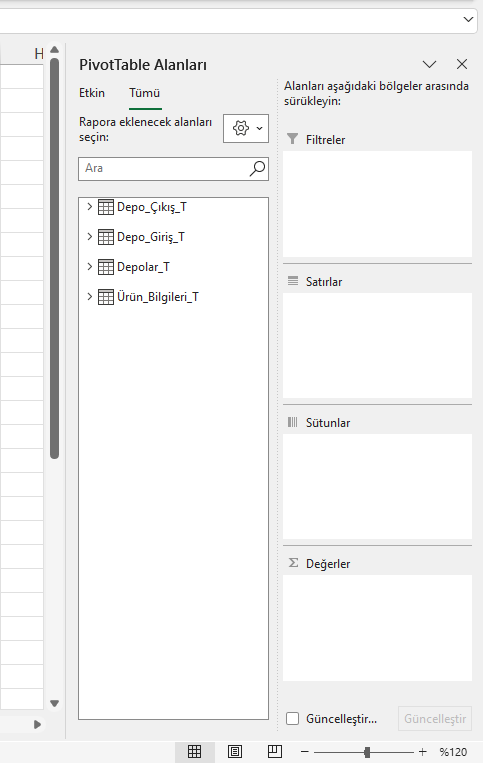Close the PivotTable Alanları pane

point(462,64)
